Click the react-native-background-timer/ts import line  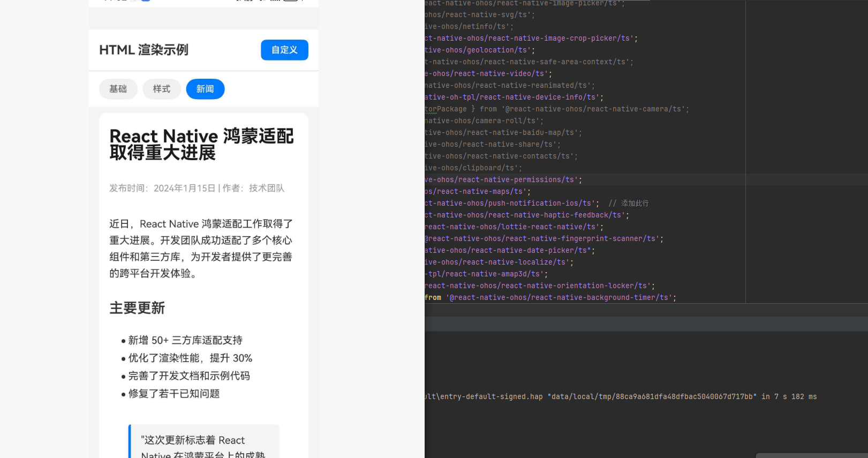[x=550, y=297]
